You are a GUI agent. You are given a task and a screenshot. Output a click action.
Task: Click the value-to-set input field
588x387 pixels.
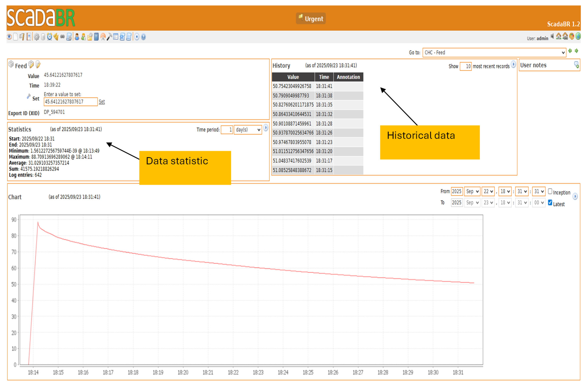(x=70, y=102)
